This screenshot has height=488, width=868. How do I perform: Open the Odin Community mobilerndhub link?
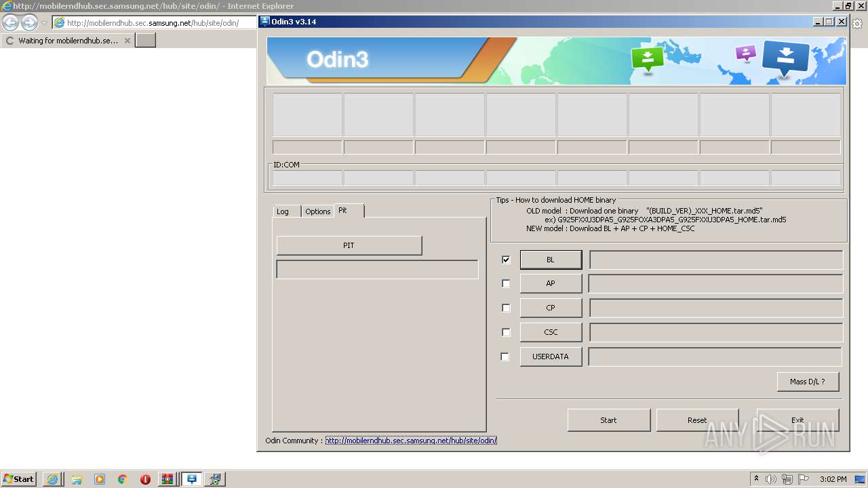pyautogui.click(x=411, y=441)
